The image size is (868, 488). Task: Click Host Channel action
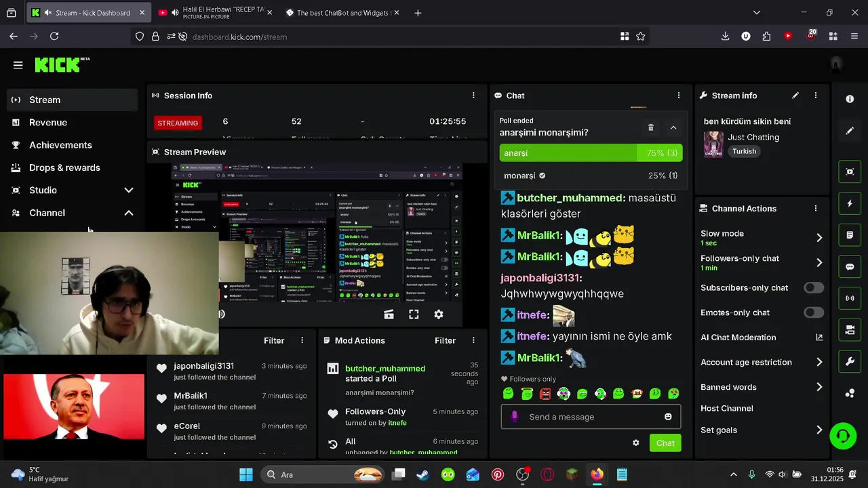pos(727,408)
